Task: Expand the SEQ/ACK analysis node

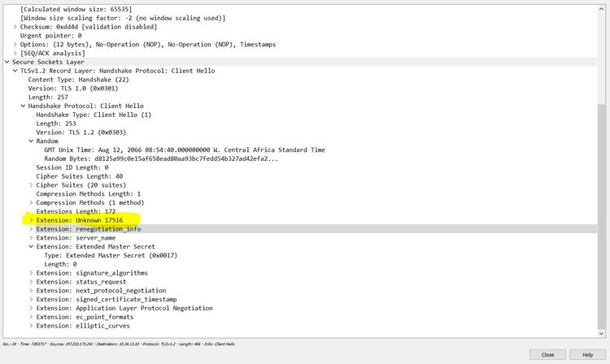Action: (x=15, y=53)
